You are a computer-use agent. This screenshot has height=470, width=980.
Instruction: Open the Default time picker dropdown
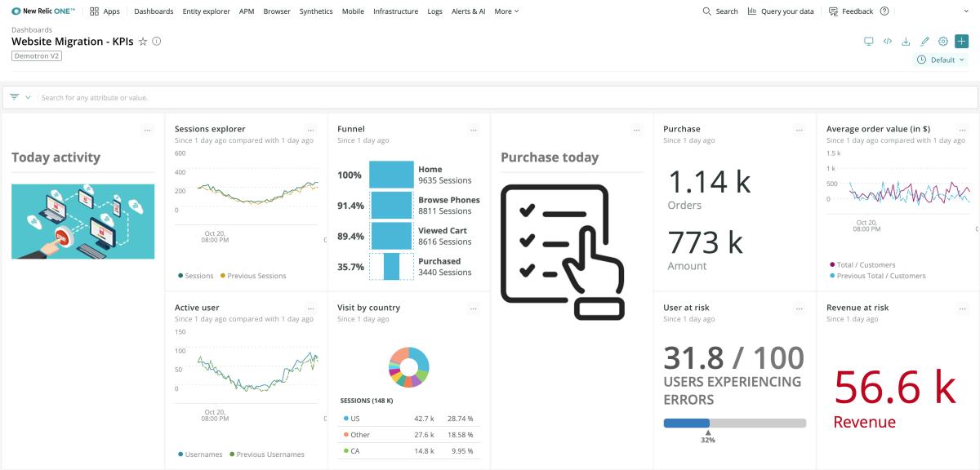pyautogui.click(x=941, y=60)
